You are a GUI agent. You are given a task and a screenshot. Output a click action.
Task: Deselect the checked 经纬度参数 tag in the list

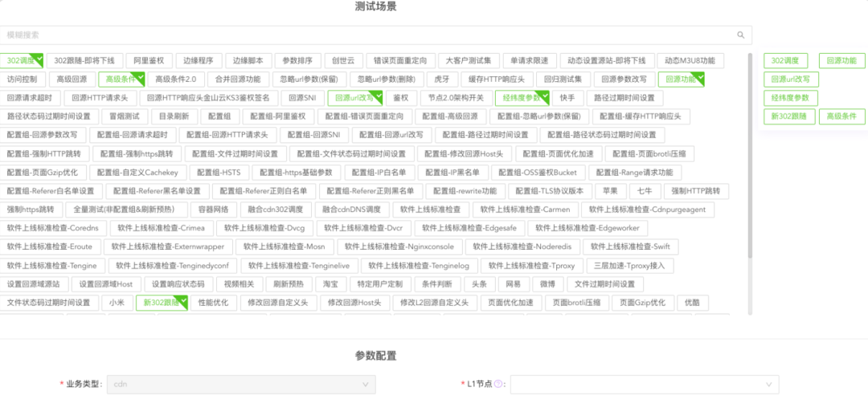pos(522,99)
